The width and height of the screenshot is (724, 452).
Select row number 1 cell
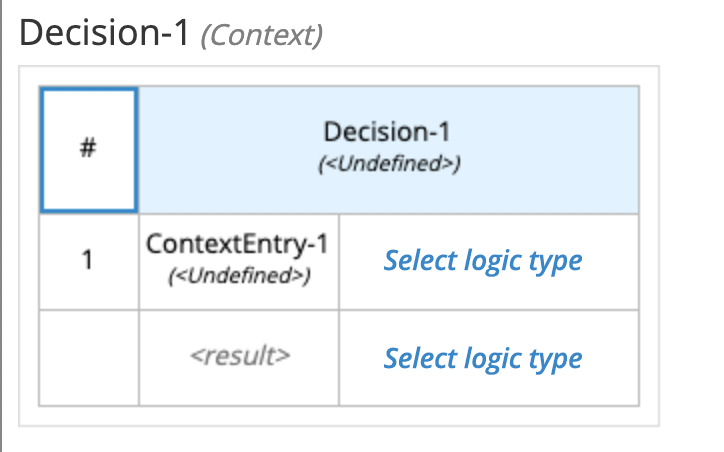coord(88,261)
